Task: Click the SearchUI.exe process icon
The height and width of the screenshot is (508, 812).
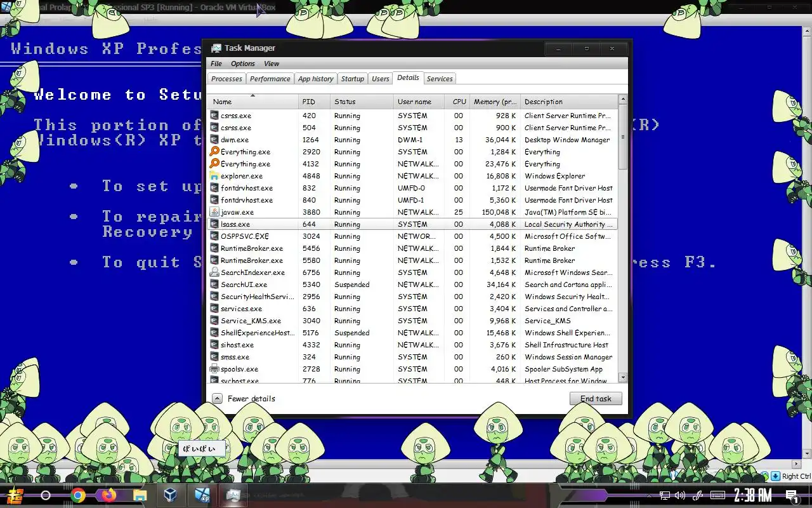Action: tap(214, 284)
